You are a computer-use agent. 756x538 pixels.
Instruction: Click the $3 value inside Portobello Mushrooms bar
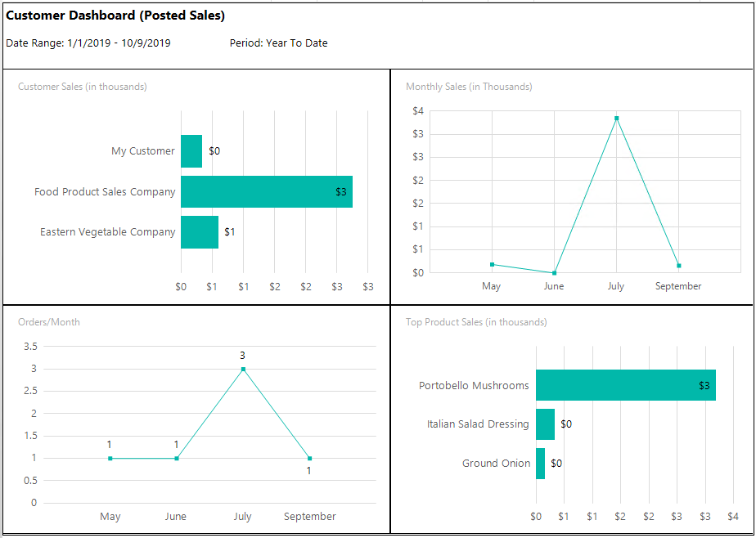704,385
